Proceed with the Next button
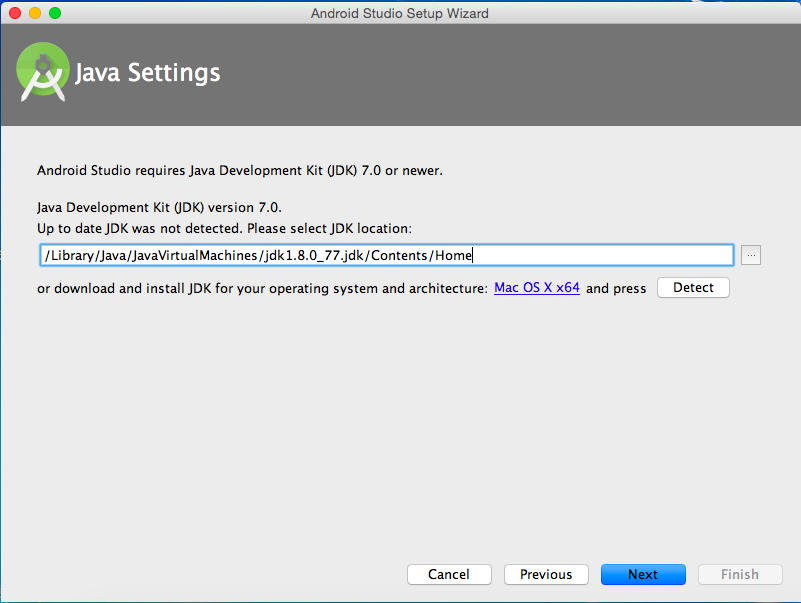This screenshot has height=603, width=801. (643, 574)
